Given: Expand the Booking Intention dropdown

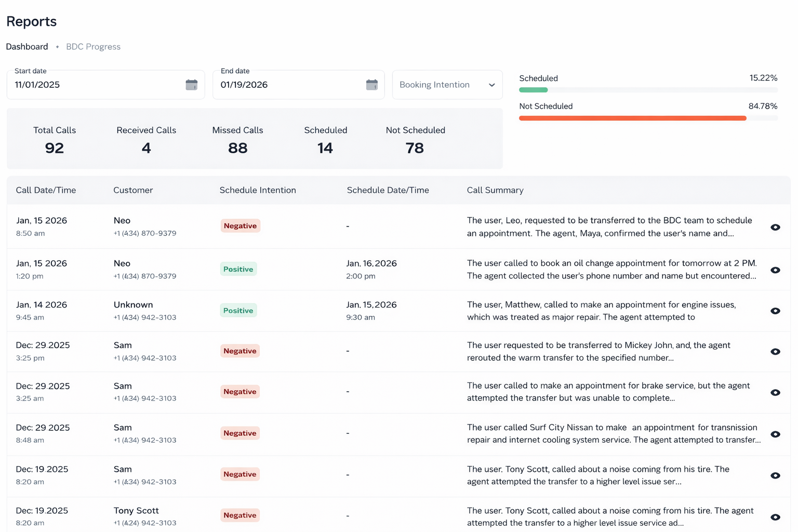Looking at the screenshot, I should [446, 85].
